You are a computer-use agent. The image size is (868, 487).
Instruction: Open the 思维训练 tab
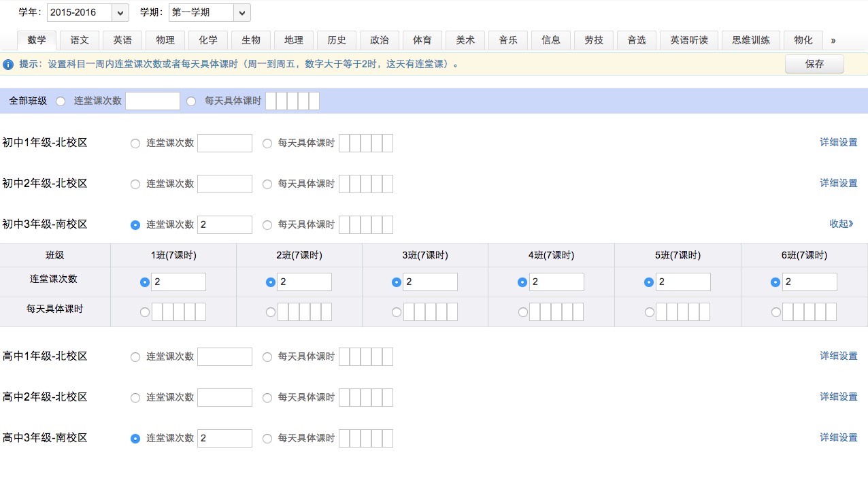(x=751, y=40)
